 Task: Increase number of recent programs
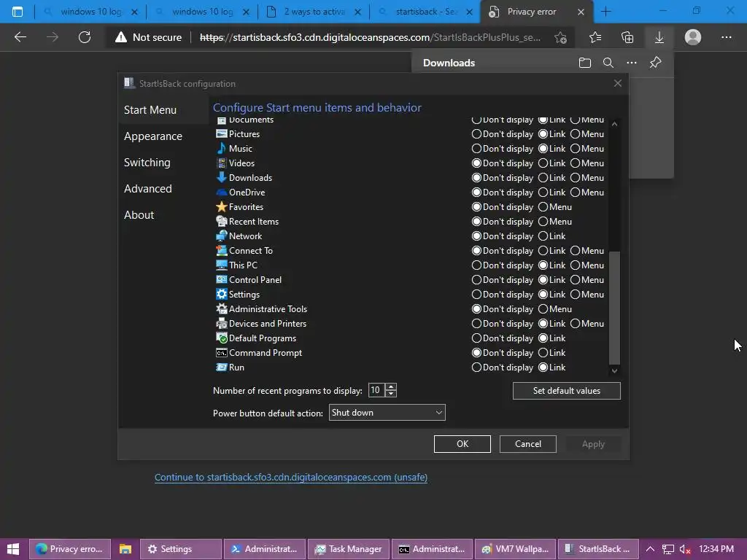coord(391,386)
